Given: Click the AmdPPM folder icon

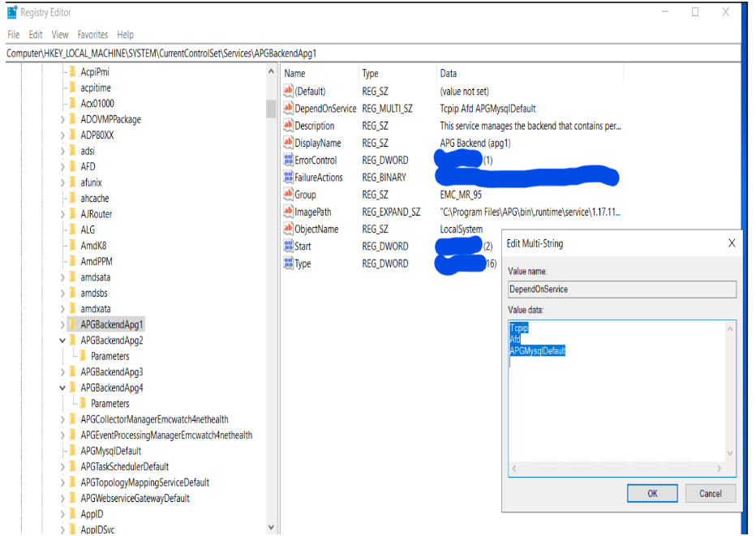Looking at the screenshot, I should pos(73,261).
